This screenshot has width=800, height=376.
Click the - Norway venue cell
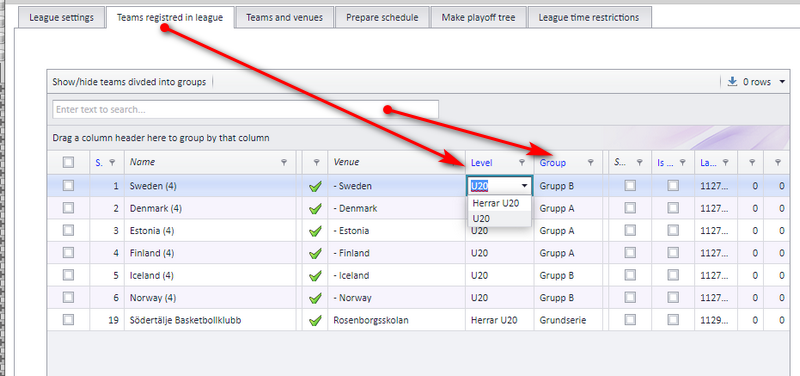396,298
